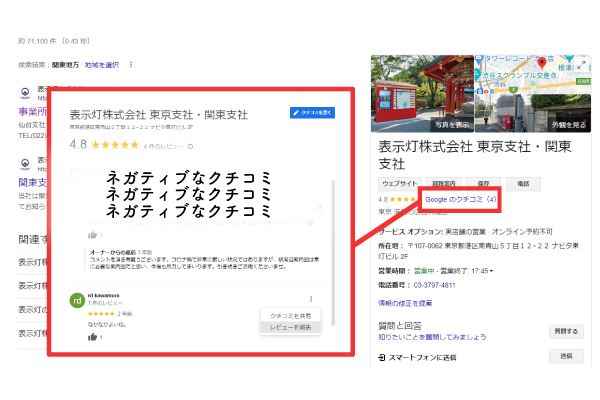
Task: Expand the 営業時間 hours dropdown arrow
Action: [x=491, y=271]
